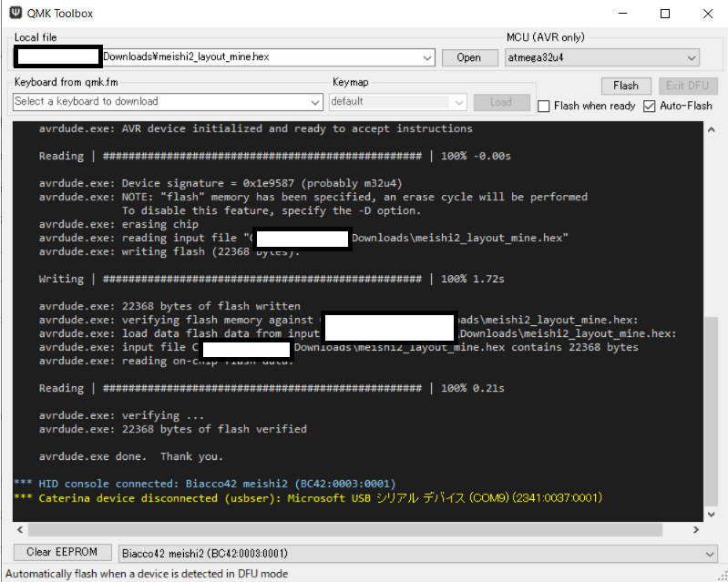This screenshot has width=728, height=582.
Task: Enable the Flash when ready checkbox
Action: tap(544, 107)
